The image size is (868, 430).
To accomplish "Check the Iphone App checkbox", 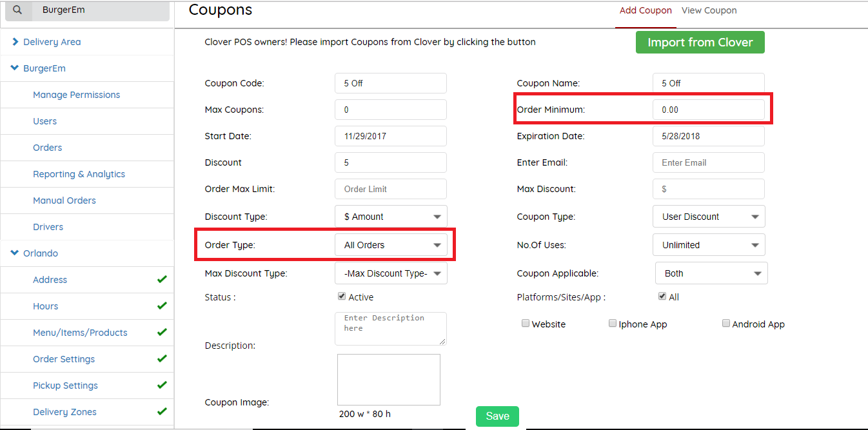I will click(x=613, y=324).
